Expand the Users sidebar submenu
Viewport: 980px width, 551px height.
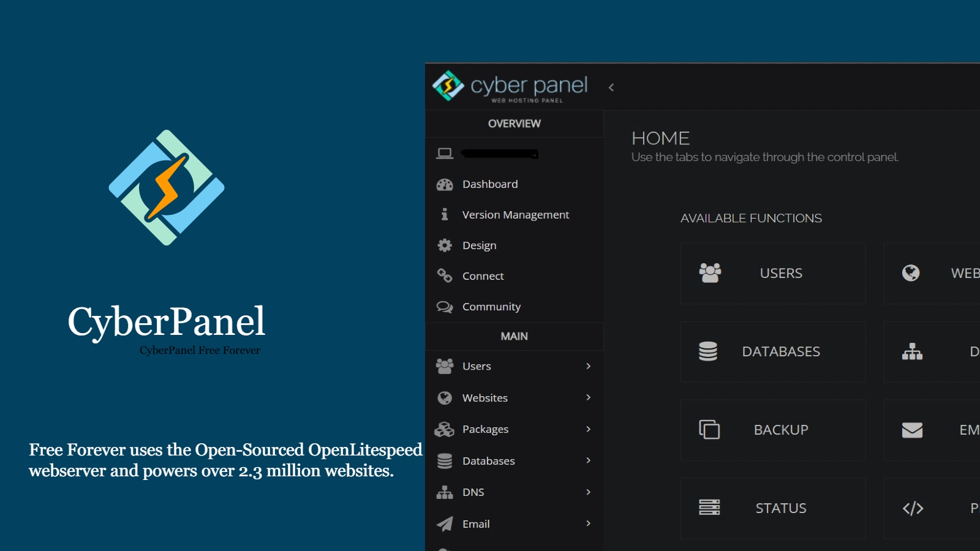(588, 365)
